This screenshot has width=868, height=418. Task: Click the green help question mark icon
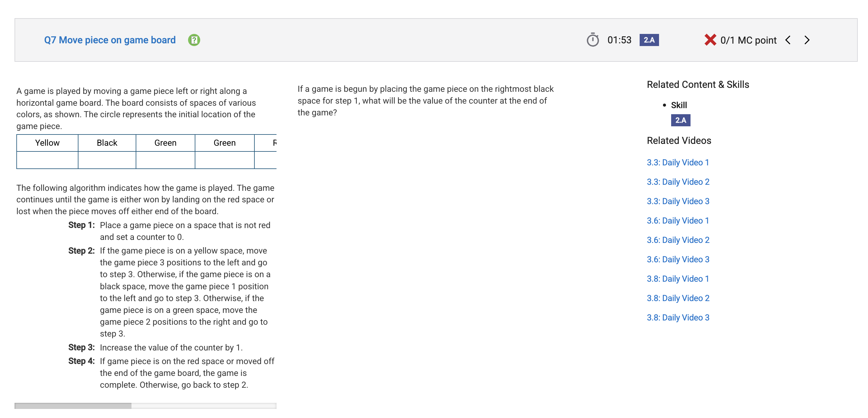194,40
